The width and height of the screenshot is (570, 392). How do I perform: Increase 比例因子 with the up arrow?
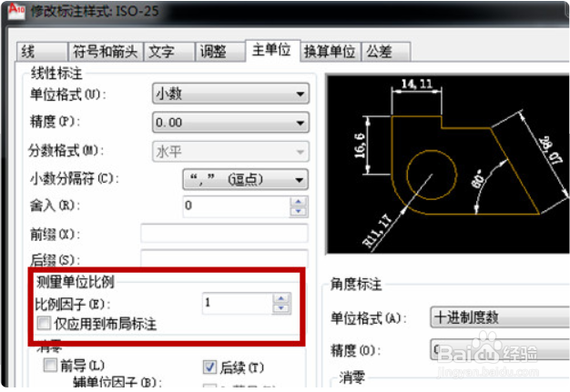click(x=281, y=298)
